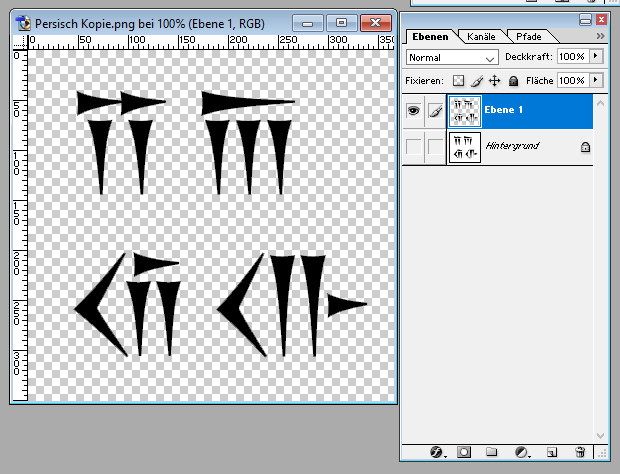The image size is (620, 474).
Task: Switch to the Pfade tab
Action: (x=529, y=36)
